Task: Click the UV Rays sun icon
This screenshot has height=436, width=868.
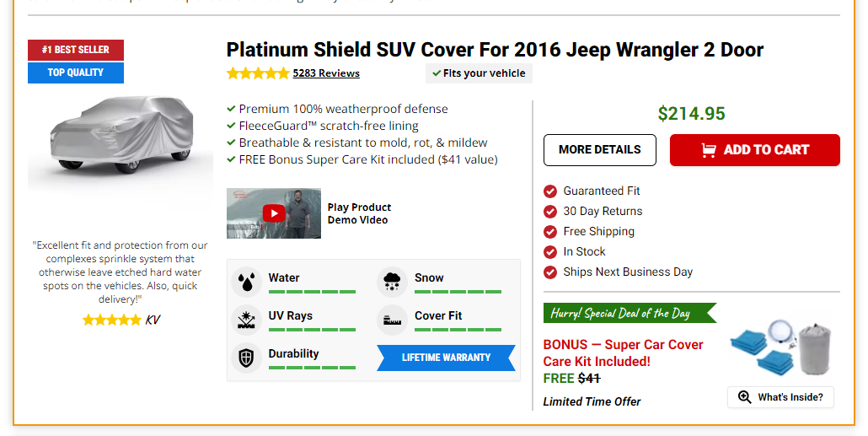Action: (x=246, y=320)
